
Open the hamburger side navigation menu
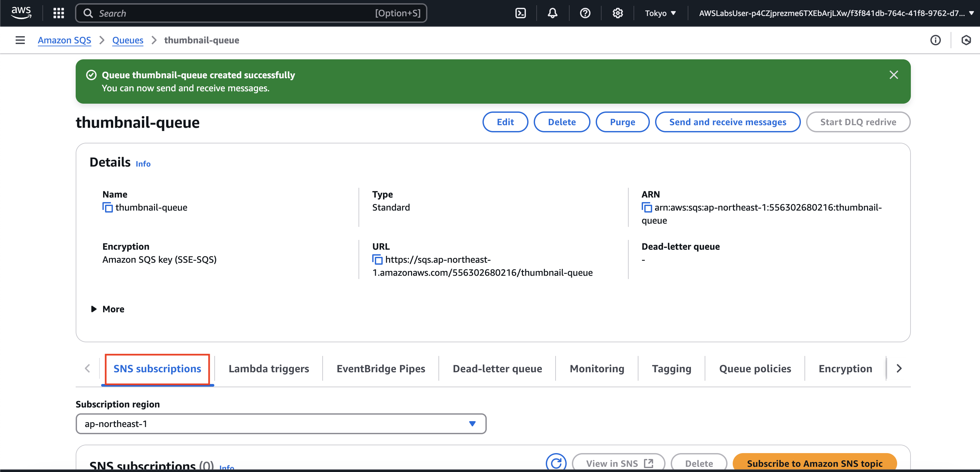[20, 40]
